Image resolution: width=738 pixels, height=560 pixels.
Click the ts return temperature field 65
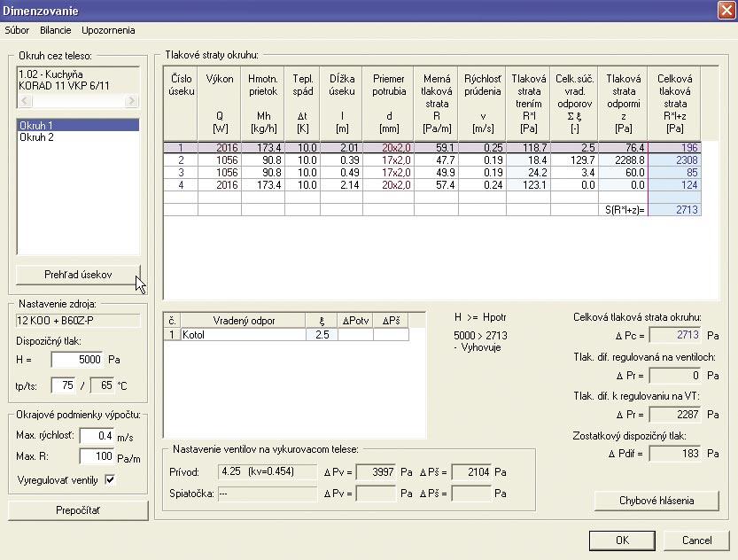(x=102, y=385)
